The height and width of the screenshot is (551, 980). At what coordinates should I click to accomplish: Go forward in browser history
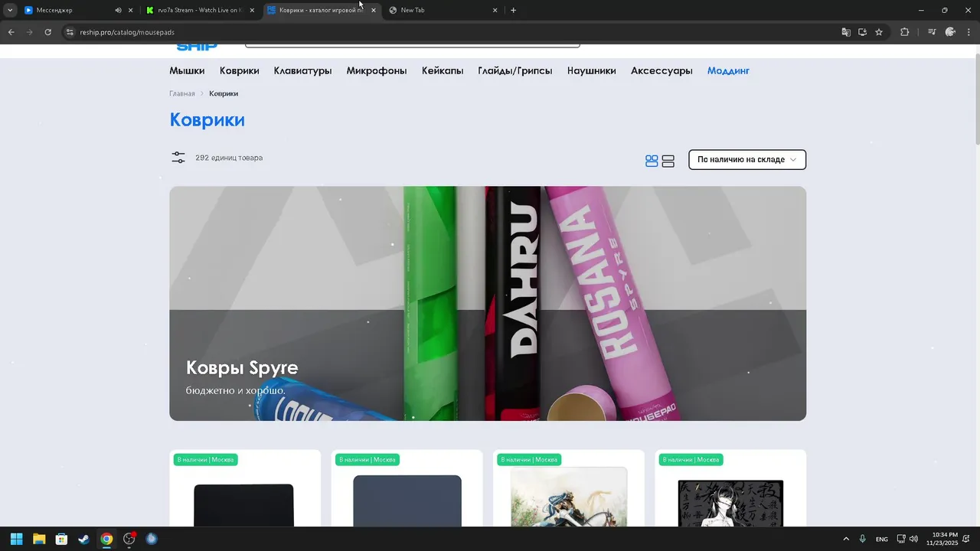(x=29, y=32)
